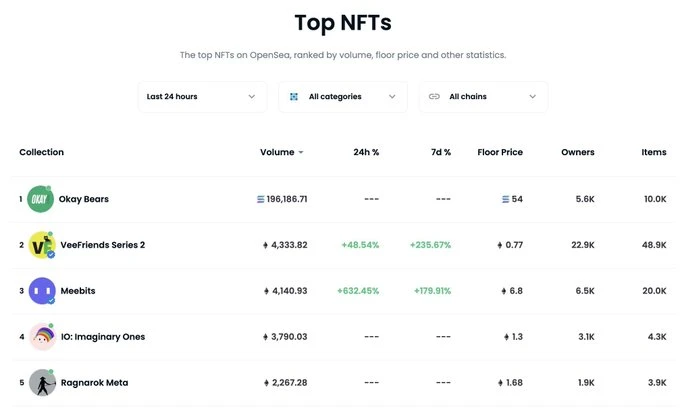
Task: Sort by the Volume column header
Action: 277,152
